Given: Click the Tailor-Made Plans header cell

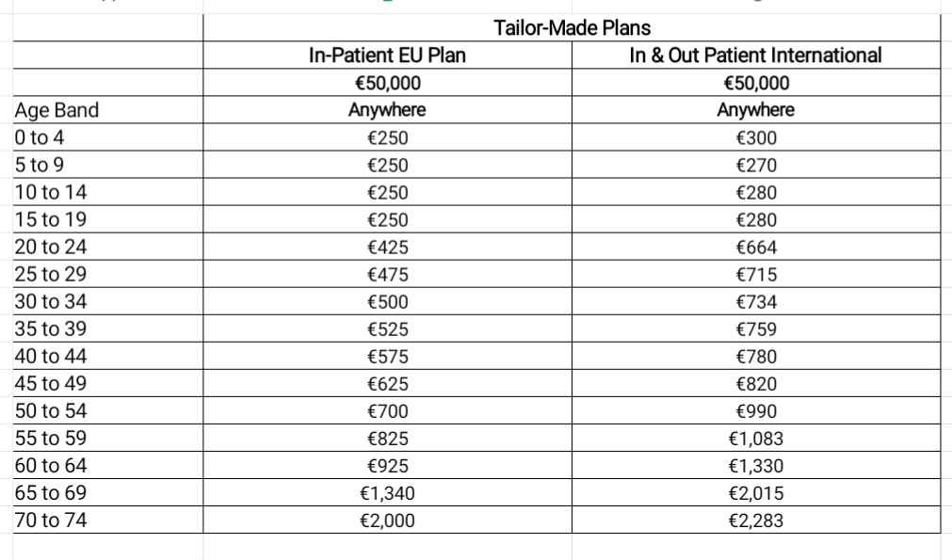Looking at the screenshot, I should pos(572,28).
